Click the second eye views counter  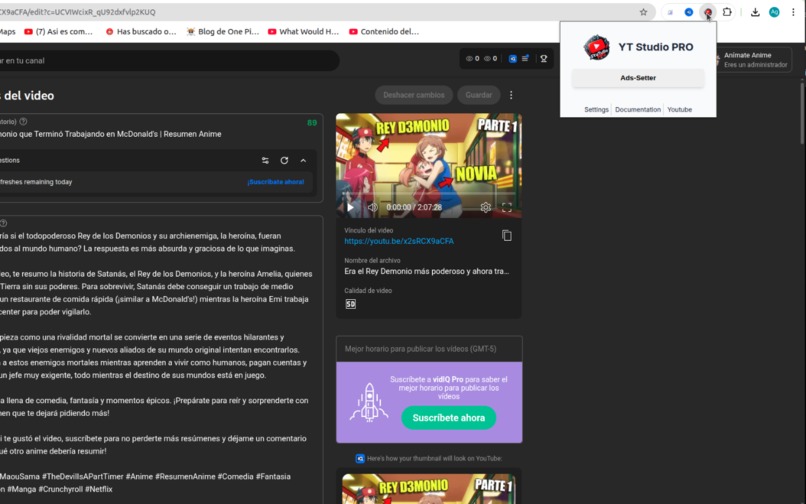tap(490, 59)
